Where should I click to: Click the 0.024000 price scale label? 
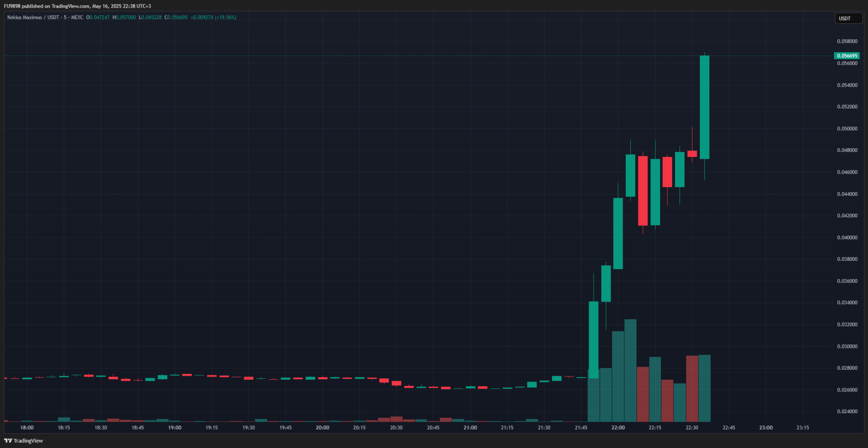click(x=847, y=412)
